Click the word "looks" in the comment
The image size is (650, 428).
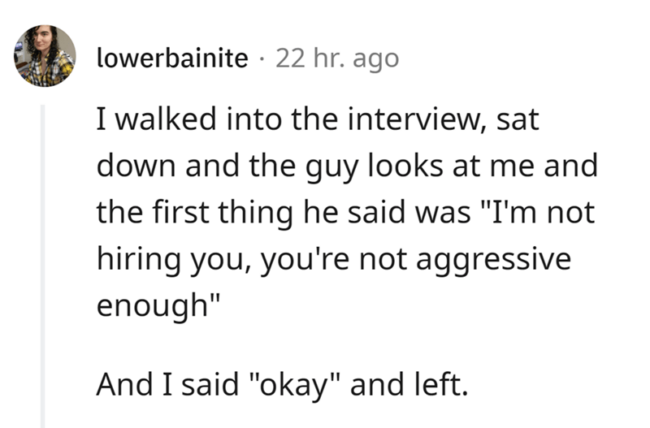393,168
